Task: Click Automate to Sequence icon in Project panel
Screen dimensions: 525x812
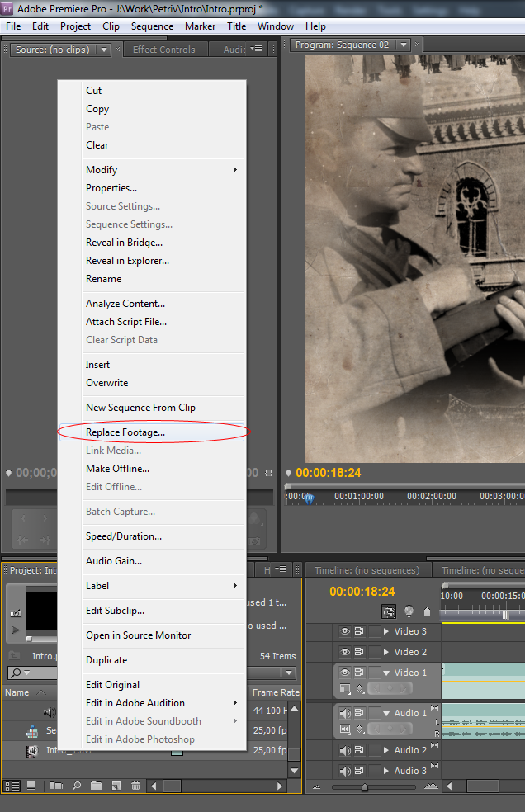Action: tap(56, 786)
